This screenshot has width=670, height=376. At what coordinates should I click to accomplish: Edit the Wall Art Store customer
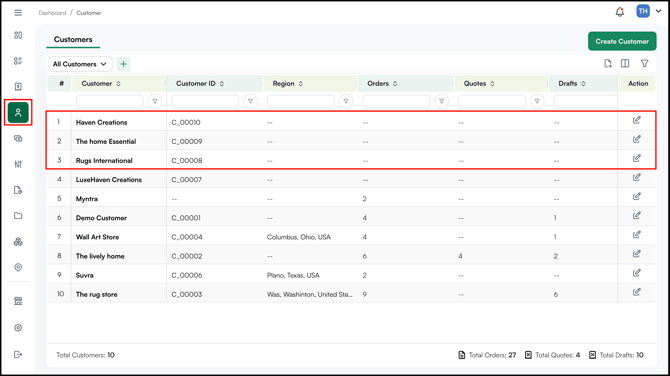click(x=637, y=235)
